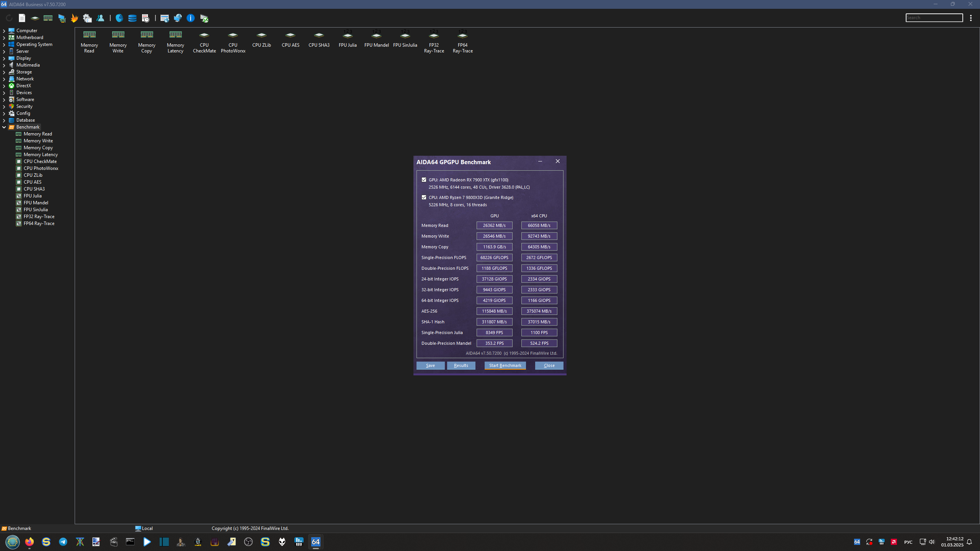Click the blue info toolbar icon
This screenshot has width=980, height=551.
click(x=190, y=18)
